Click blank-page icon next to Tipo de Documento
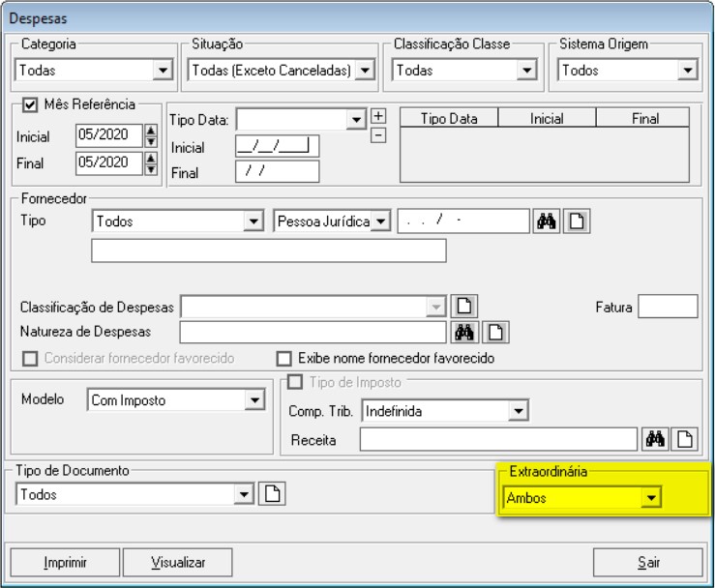715x588 pixels. point(272,493)
